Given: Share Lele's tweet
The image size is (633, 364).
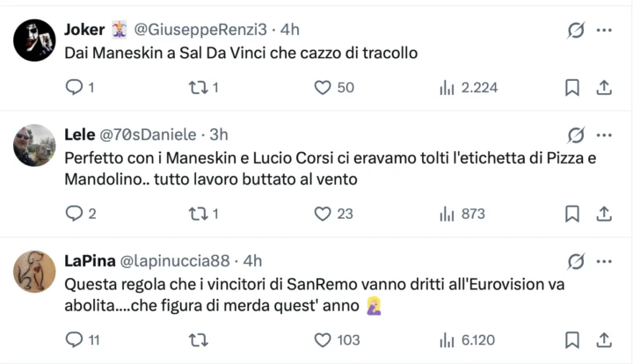Looking at the screenshot, I should coord(604,214).
